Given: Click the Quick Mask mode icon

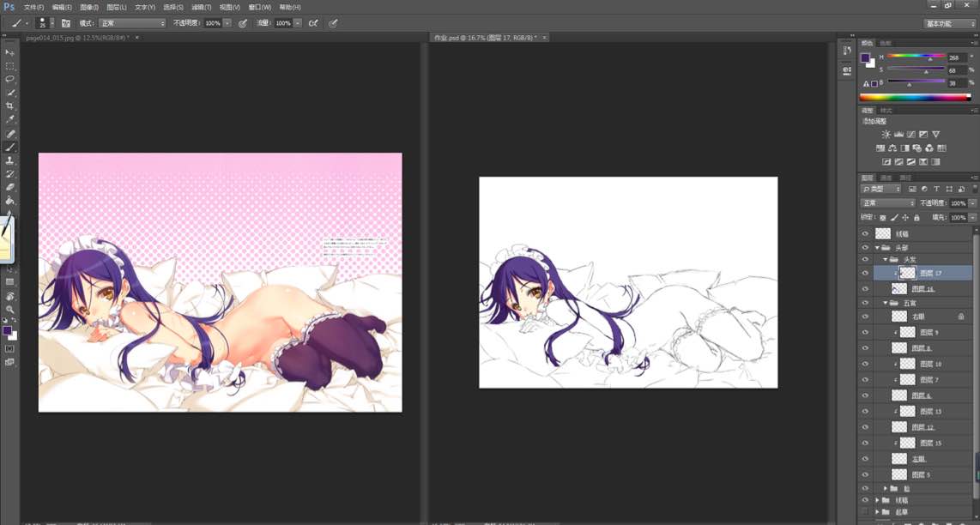Looking at the screenshot, I should (x=10, y=349).
